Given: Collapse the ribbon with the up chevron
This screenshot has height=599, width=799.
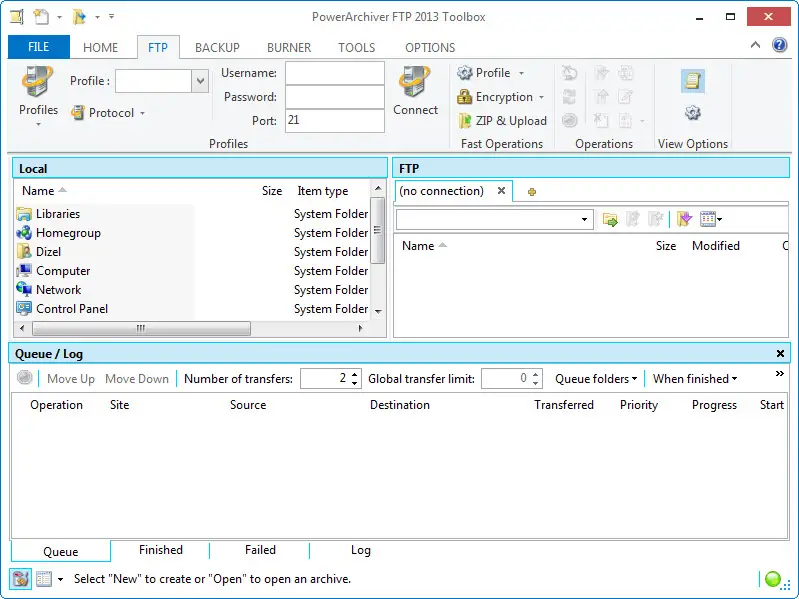Looking at the screenshot, I should [x=755, y=45].
